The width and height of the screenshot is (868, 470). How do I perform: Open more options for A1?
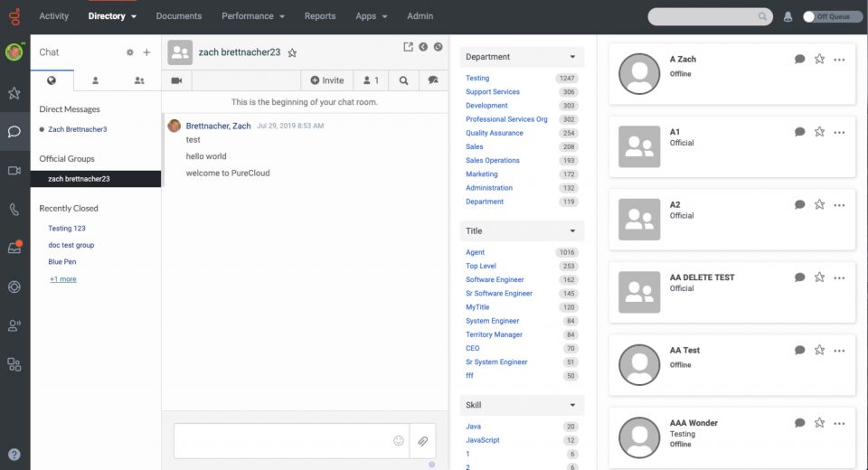839,132
